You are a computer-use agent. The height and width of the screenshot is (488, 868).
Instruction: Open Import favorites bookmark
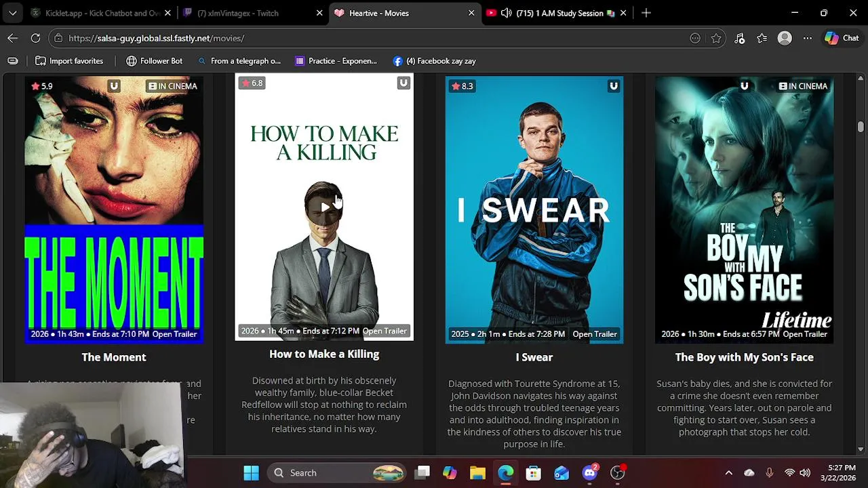pyautogui.click(x=69, y=61)
